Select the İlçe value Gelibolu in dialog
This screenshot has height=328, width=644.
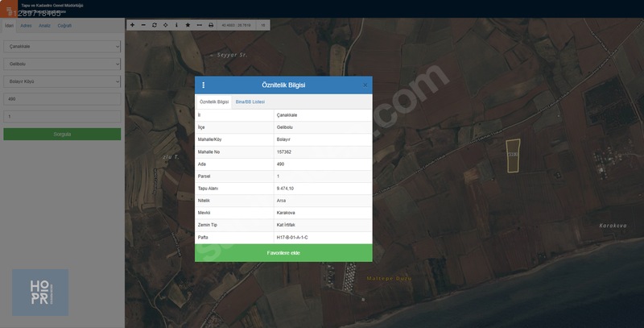click(285, 127)
